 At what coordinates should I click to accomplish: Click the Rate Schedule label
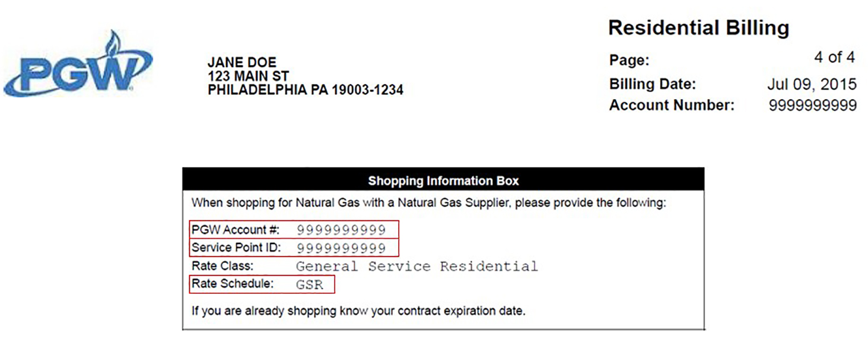point(233,284)
